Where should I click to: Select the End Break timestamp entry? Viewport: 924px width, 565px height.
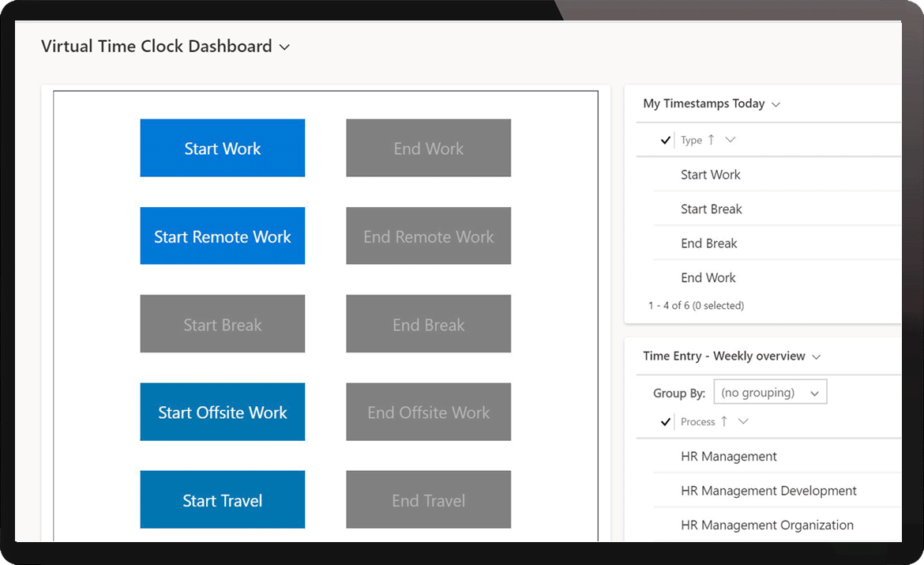tap(708, 243)
